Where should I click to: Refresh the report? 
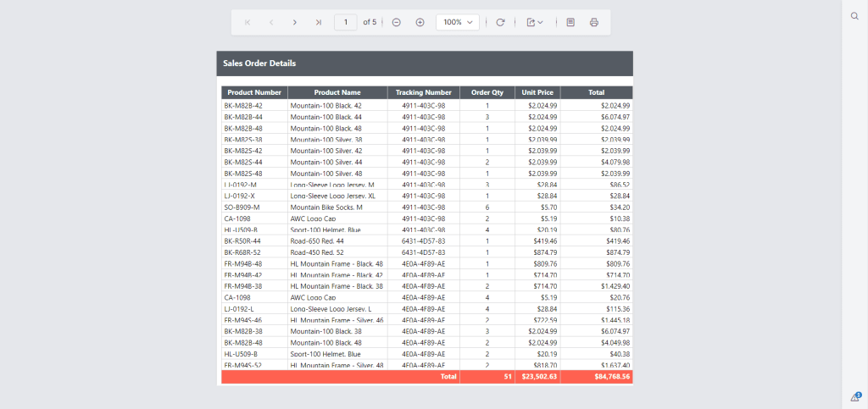tap(500, 22)
